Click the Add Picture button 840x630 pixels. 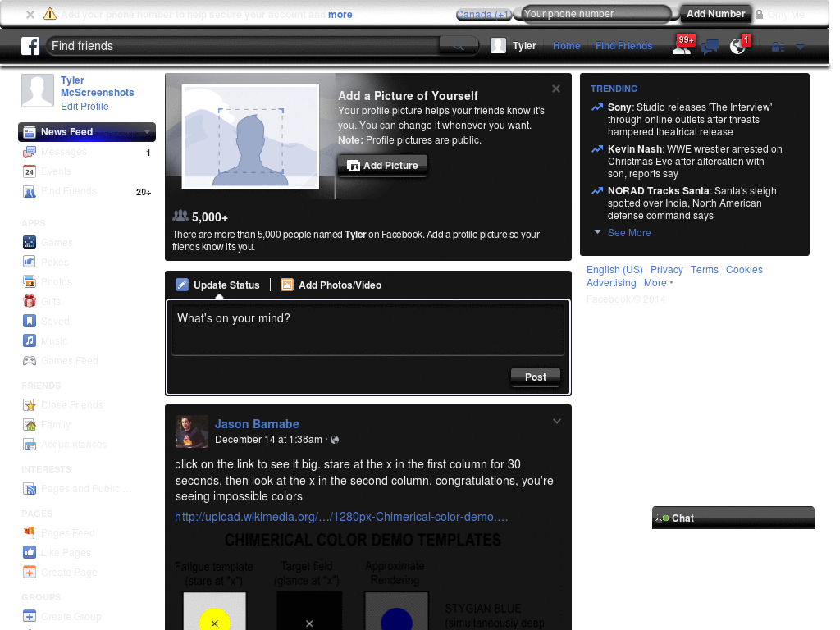(x=382, y=166)
